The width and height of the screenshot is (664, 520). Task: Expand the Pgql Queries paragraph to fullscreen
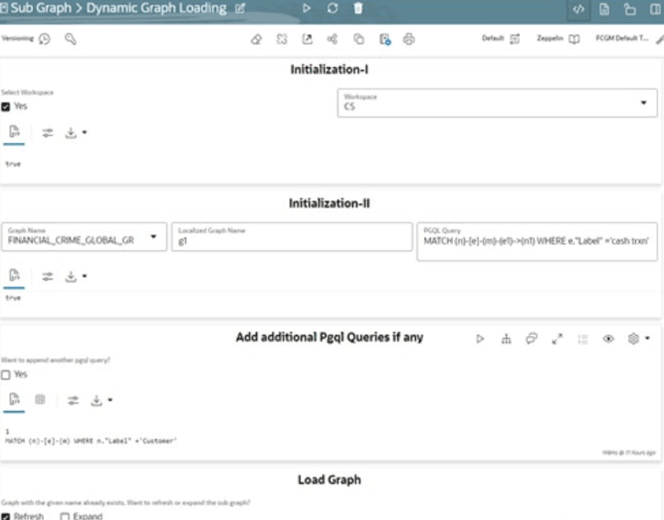tap(557, 339)
